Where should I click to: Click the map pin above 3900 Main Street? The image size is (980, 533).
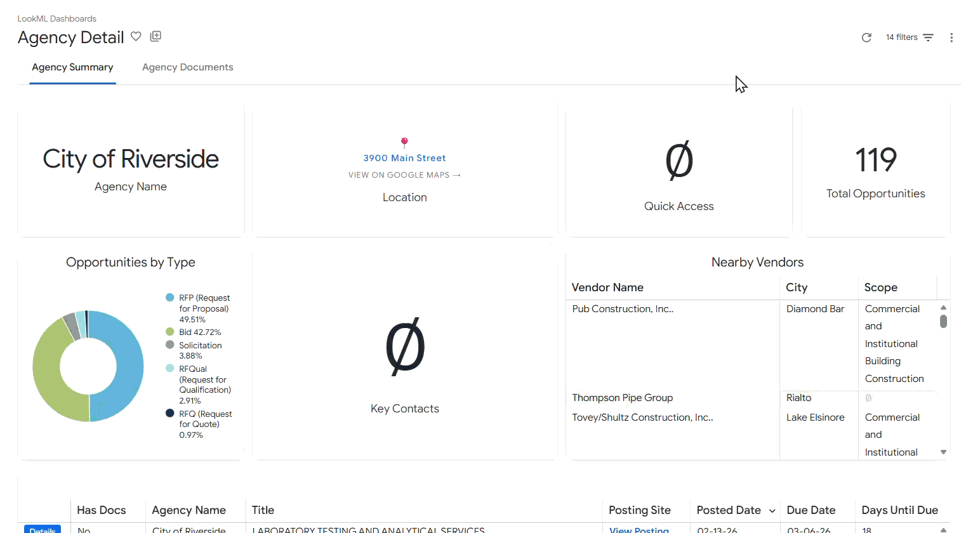coord(404,141)
